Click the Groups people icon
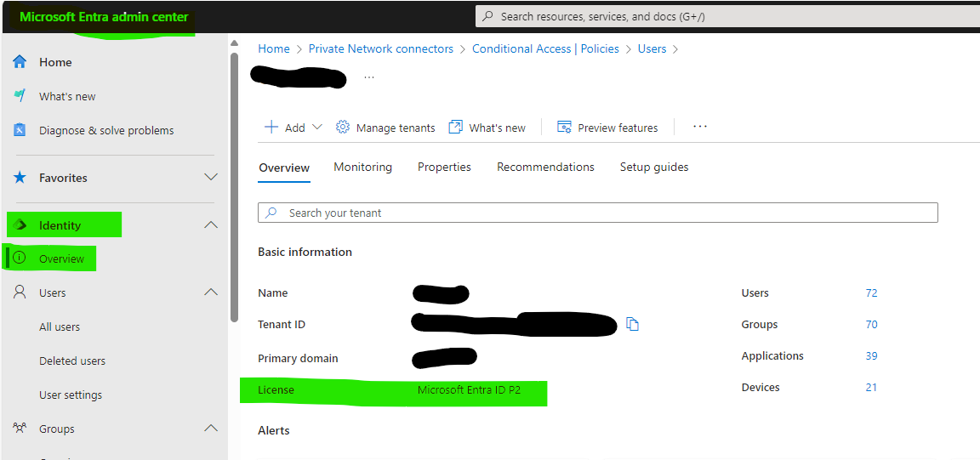This screenshot has width=980, height=460. coord(20,429)
